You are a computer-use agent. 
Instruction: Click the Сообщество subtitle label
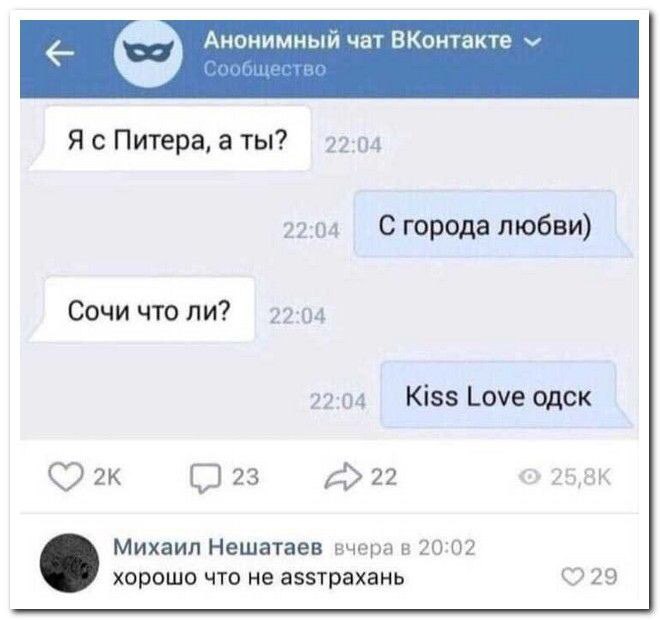coord(265,69)
